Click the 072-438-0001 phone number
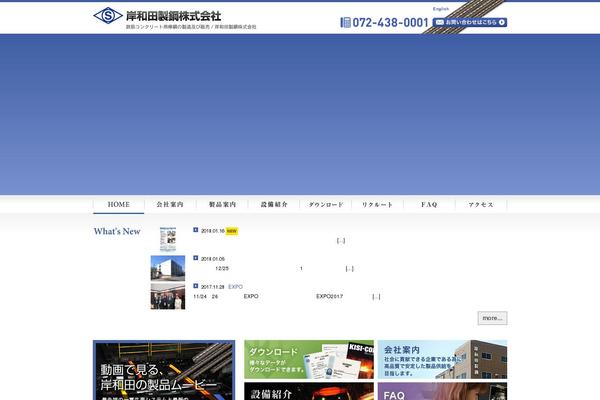 coord(390,23)
